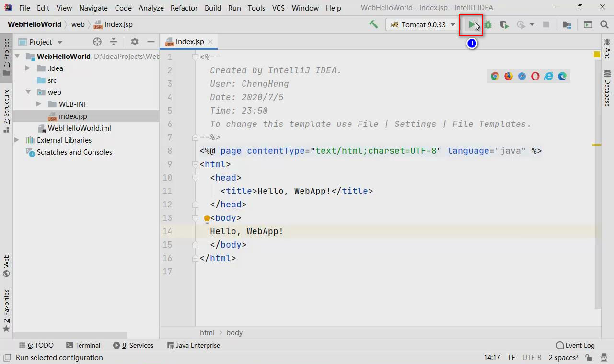
Task: Click the Build project hammer icon
Action: pos(373,24)
